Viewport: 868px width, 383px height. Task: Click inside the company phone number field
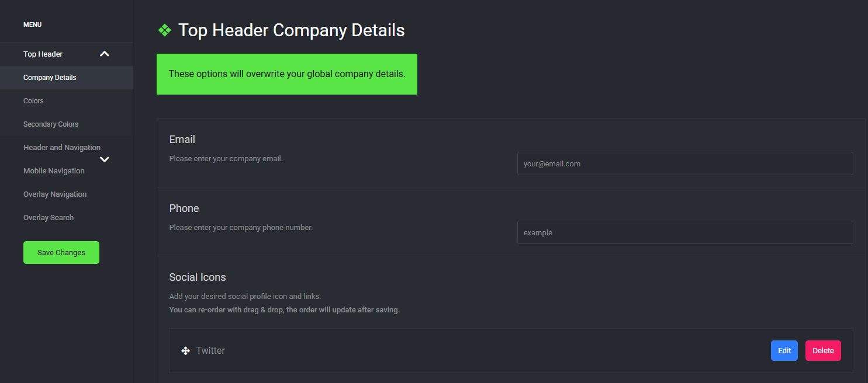(x=684, y=232)
